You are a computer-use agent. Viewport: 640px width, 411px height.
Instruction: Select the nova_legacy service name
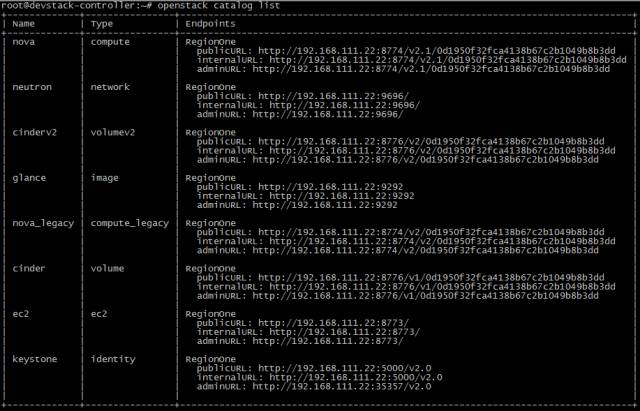(x=43, y=223)
